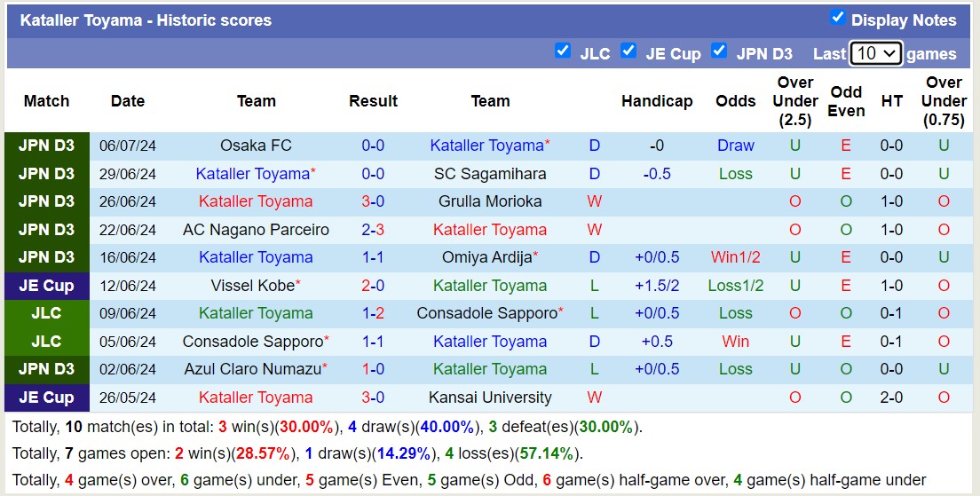
Task: Click the 1-1 score versus Omiya Ardija
Action: click(373, 257)
